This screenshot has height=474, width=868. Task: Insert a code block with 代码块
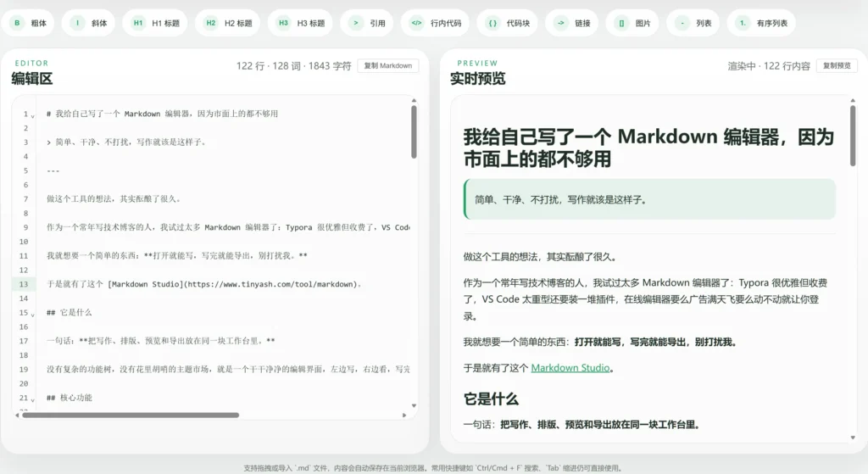[507, 23]
